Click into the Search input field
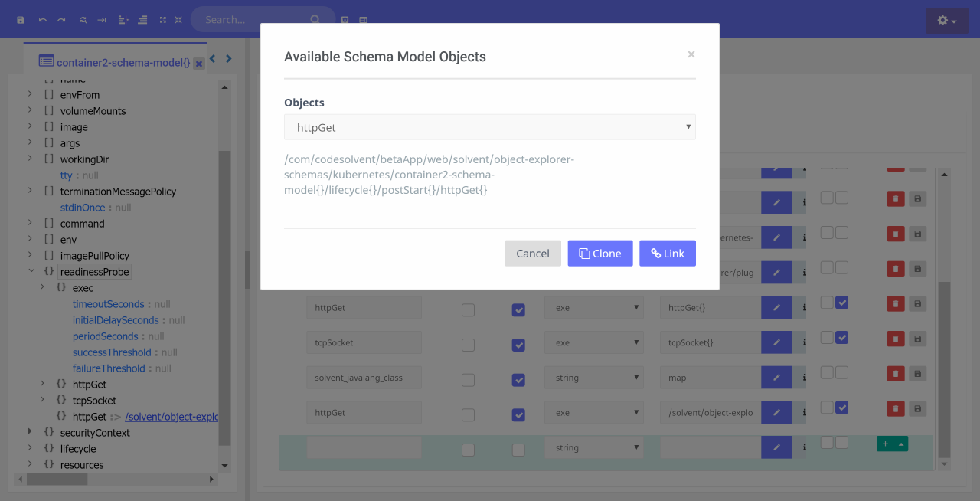The image size is (980, 501). (x=253, y=20)
